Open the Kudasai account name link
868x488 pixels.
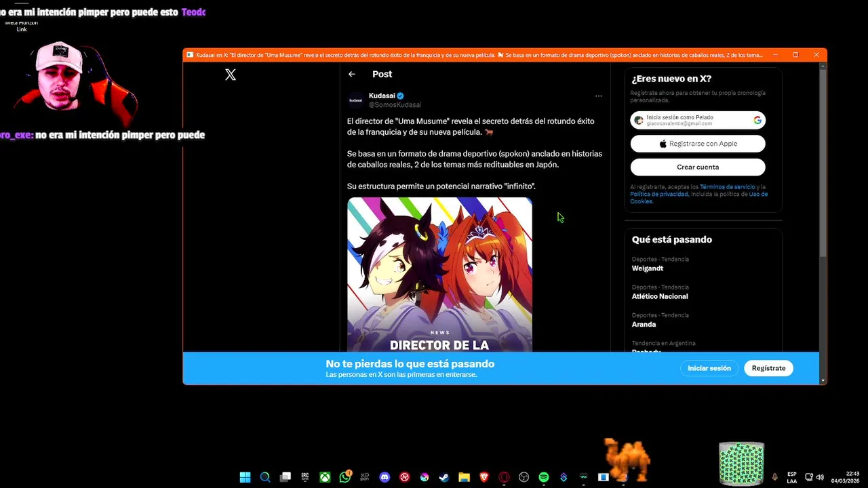[x=382, y=96]
